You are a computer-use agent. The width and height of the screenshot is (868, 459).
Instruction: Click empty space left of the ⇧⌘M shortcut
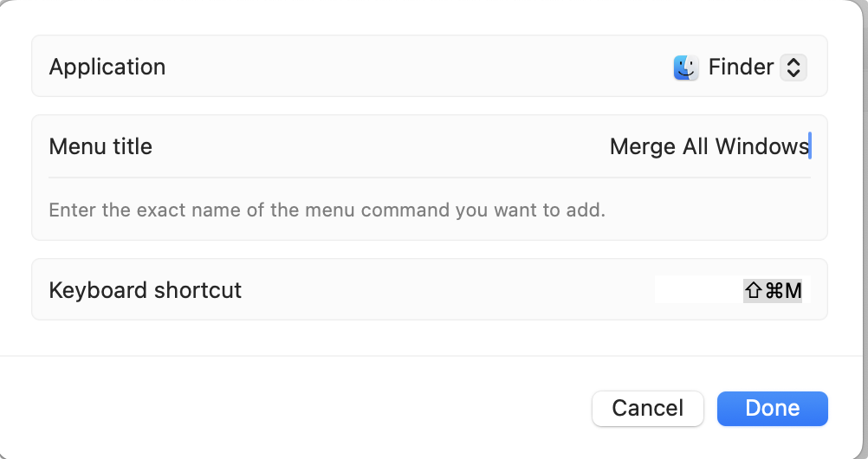[698, 289]
